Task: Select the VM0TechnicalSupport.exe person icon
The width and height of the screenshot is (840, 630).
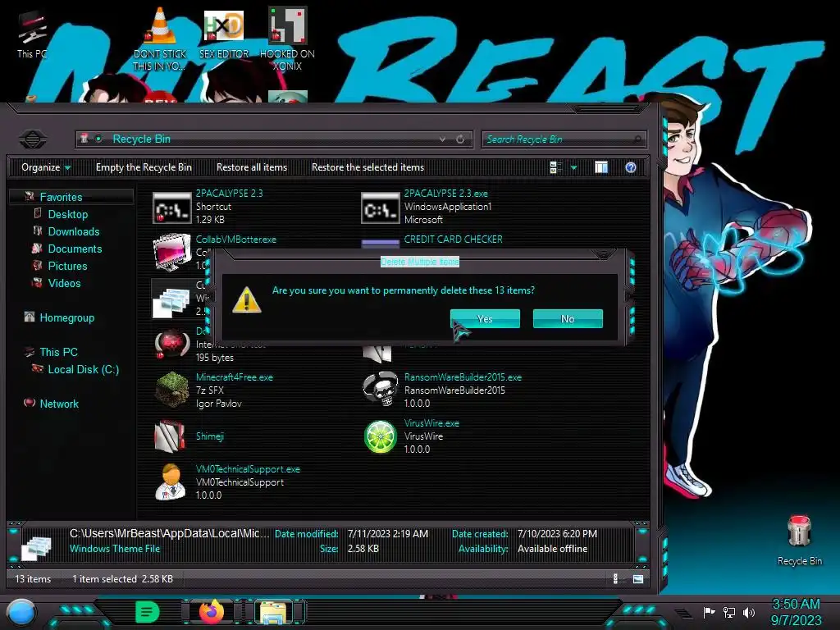Action: click(171, 482)
